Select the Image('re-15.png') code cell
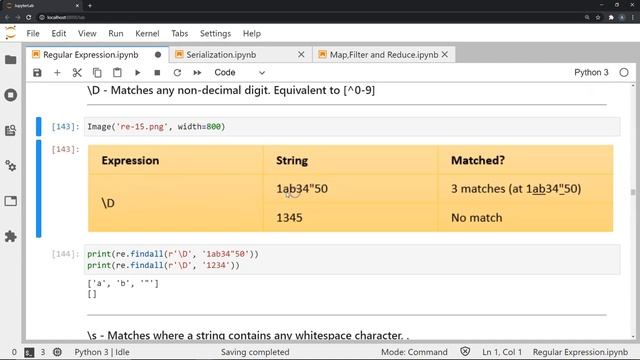640x360 pixels. coord(352,127)
